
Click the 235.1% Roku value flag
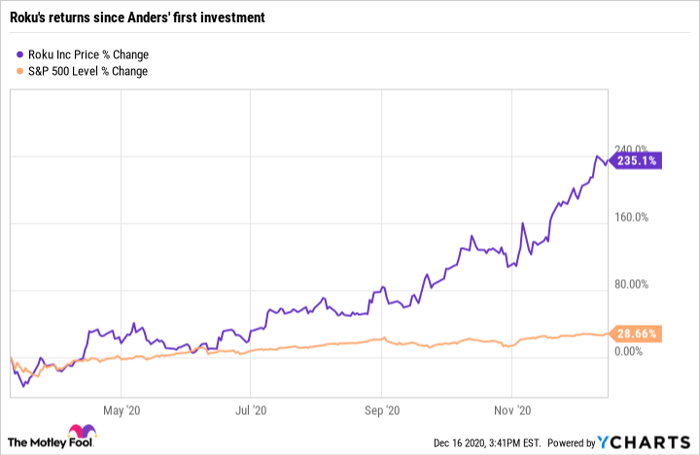636,160
